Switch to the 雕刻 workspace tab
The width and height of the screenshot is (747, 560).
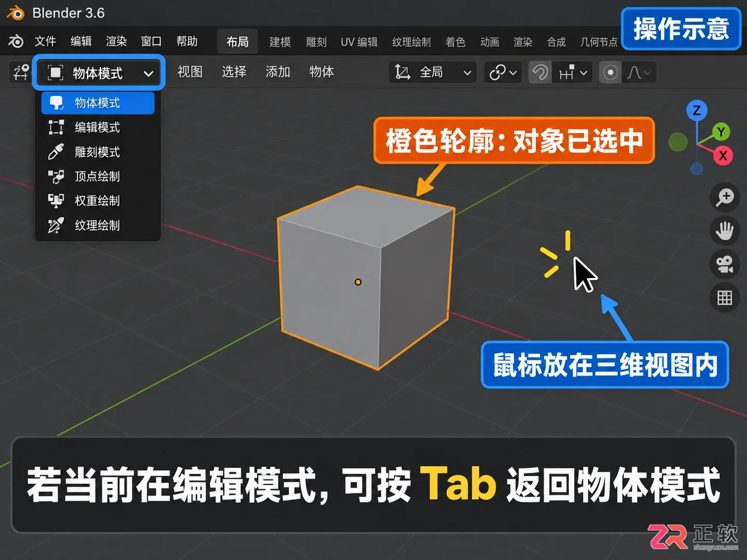(x=316, y=42)
